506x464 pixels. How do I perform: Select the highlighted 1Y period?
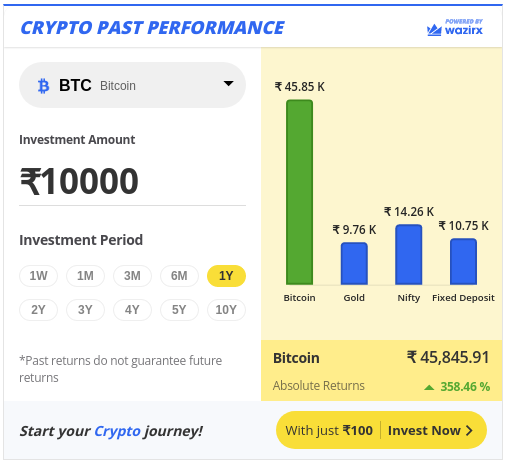pos(226,276)
